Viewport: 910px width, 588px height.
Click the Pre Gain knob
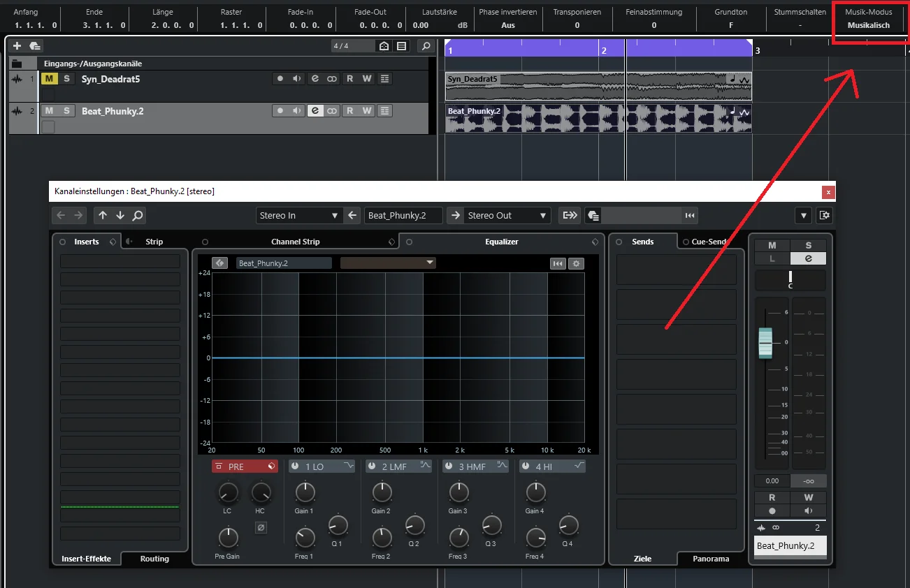229,538
